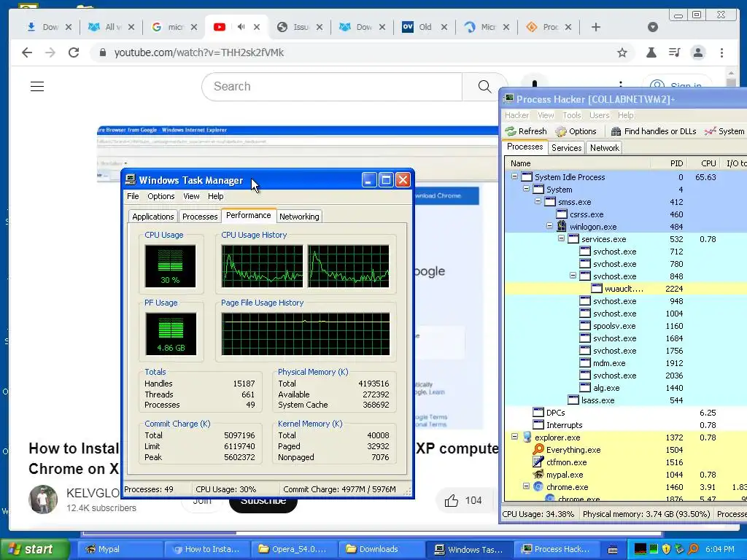Open the Applications tab in Task Manager
The height and width of the screenshot is (560, 747).
pos(153,217)
